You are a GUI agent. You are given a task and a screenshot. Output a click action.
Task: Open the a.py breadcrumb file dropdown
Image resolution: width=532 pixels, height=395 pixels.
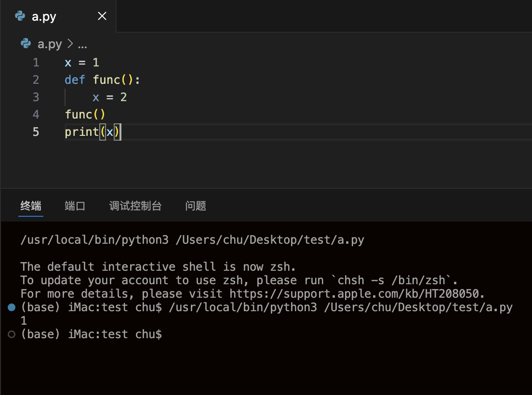click(x=50, y=44)
